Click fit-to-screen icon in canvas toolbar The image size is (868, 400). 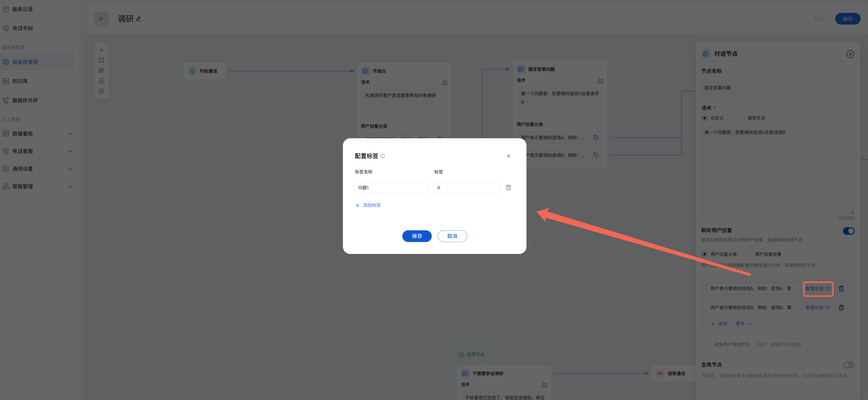point(101,60)
